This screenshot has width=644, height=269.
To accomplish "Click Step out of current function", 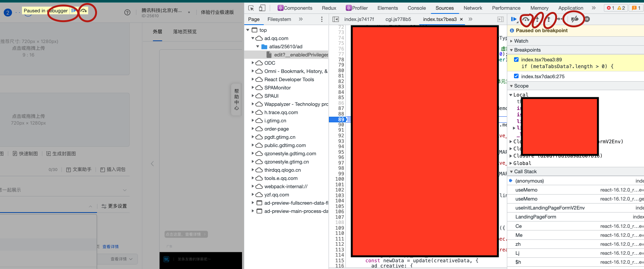I will click(x=549, y=19).
